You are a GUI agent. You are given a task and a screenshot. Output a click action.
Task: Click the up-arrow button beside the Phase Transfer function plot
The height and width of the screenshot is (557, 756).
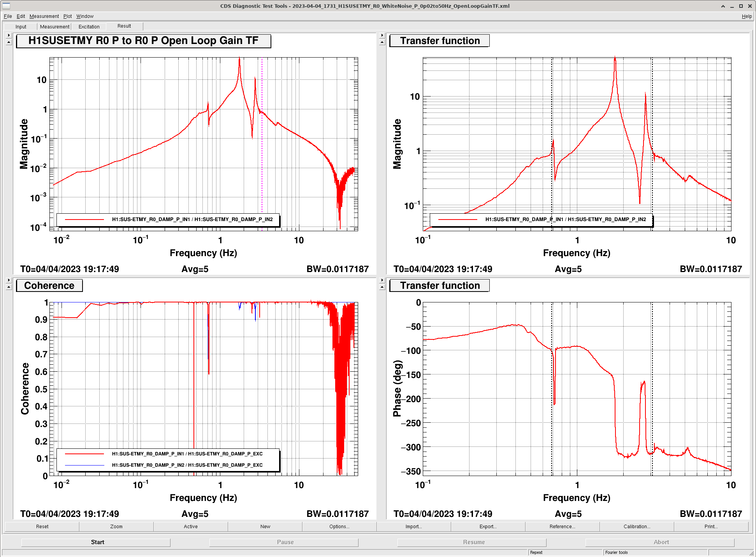[382, 287]
